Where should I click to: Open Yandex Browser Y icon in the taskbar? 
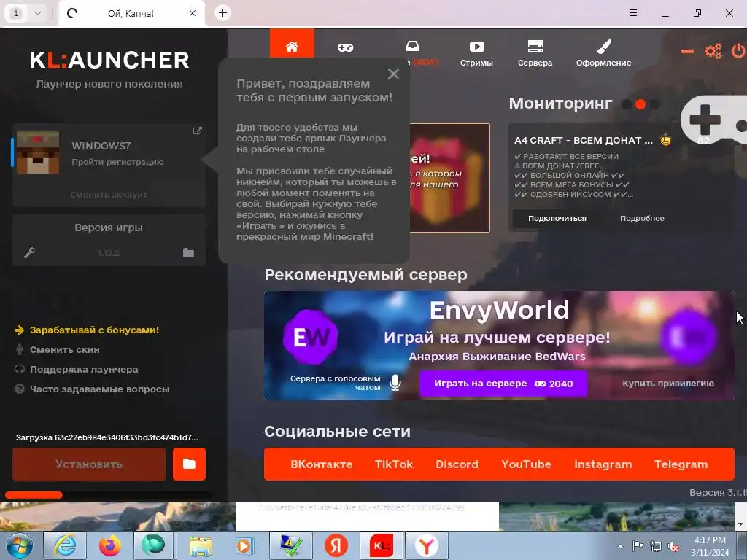pos(426,545)
